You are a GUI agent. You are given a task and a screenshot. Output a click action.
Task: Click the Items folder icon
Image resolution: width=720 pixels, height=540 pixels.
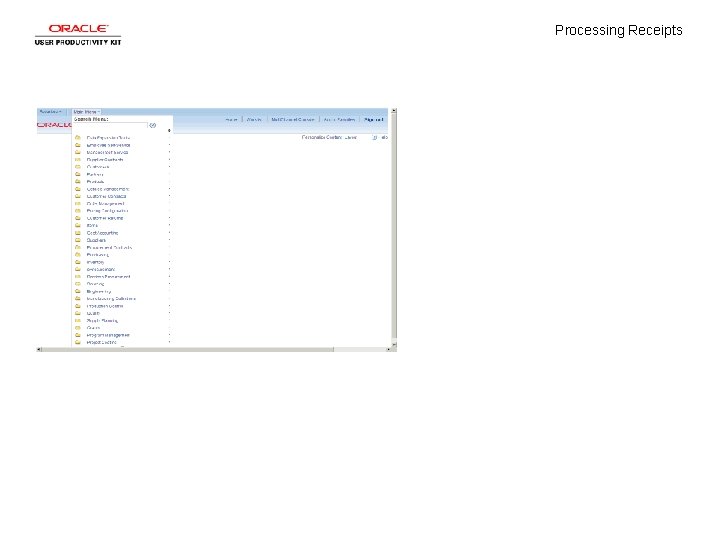click(78, 225)
